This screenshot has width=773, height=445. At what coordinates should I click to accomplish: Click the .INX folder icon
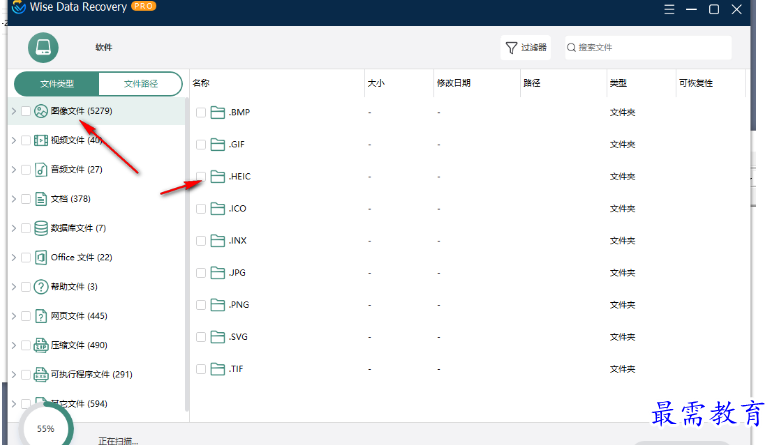(x=217, y=240)
